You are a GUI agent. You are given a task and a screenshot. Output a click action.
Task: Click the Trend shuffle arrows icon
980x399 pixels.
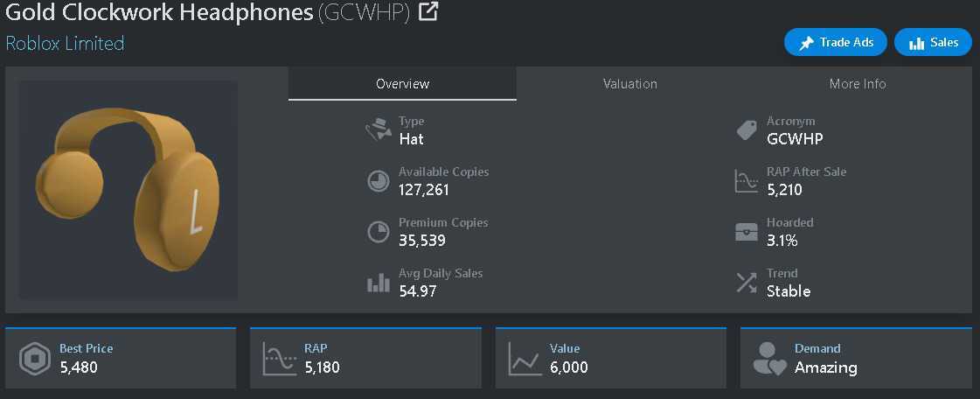click(746, 283)
